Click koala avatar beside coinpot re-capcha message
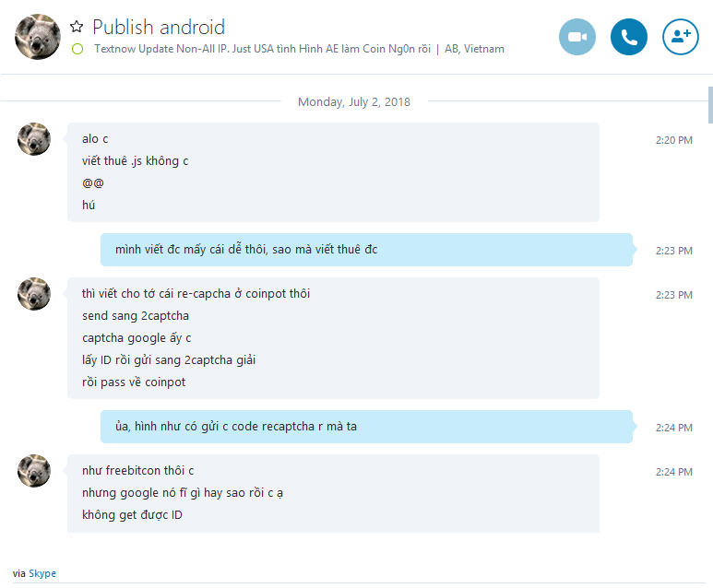The width and height of the screenshot is (713, 588). tap(34, 294)
